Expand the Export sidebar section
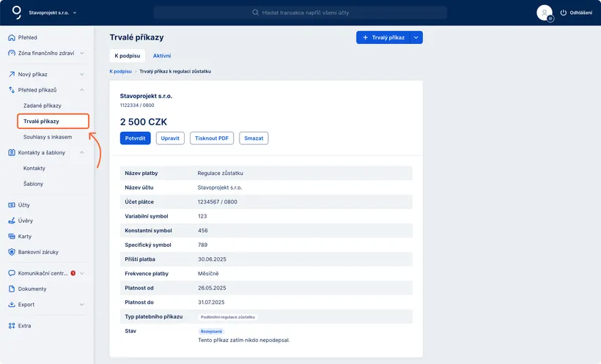Screen dimensions: 601x364 pos(81,305)
